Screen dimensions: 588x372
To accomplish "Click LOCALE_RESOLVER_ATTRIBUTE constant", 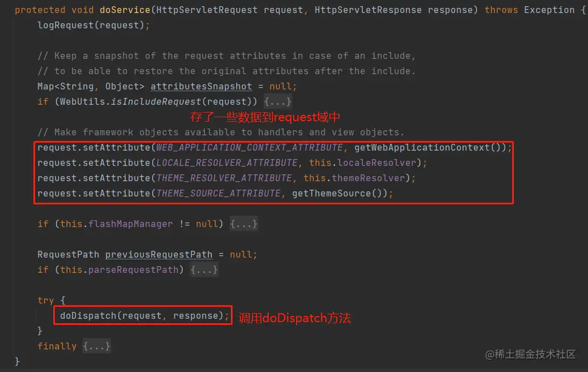I will point(227,163).
